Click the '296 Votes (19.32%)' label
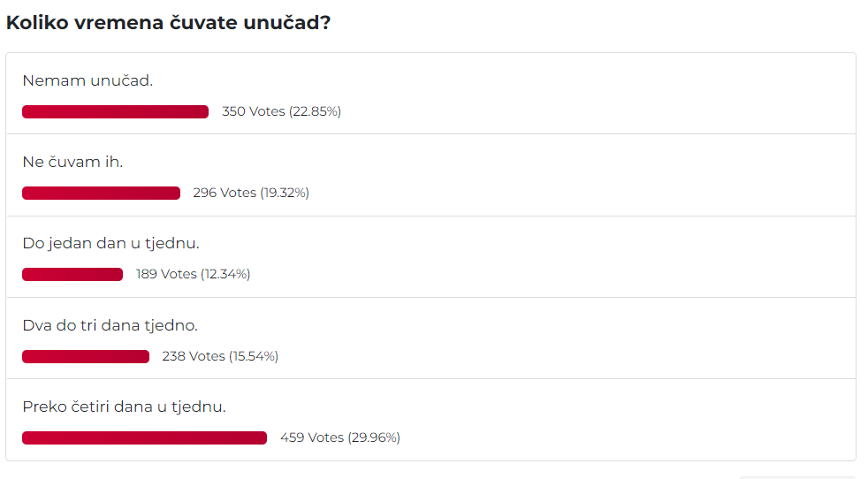 tap(251, 194)
